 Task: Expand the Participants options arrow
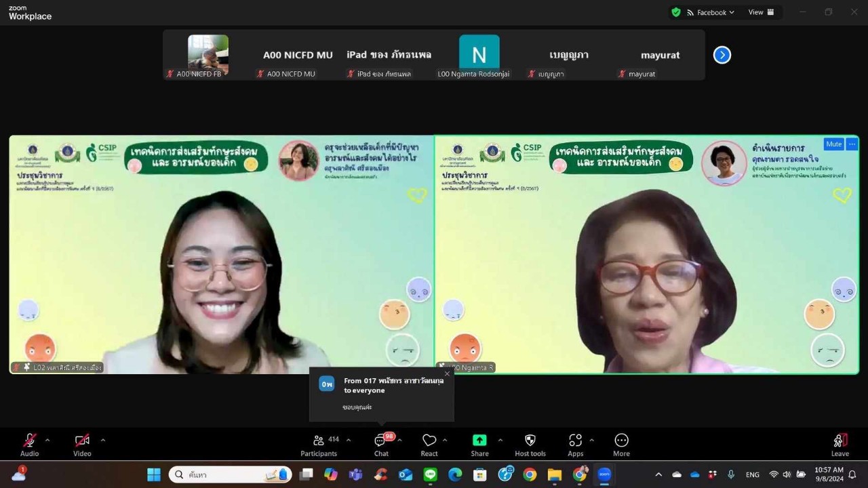click(349, 441)
